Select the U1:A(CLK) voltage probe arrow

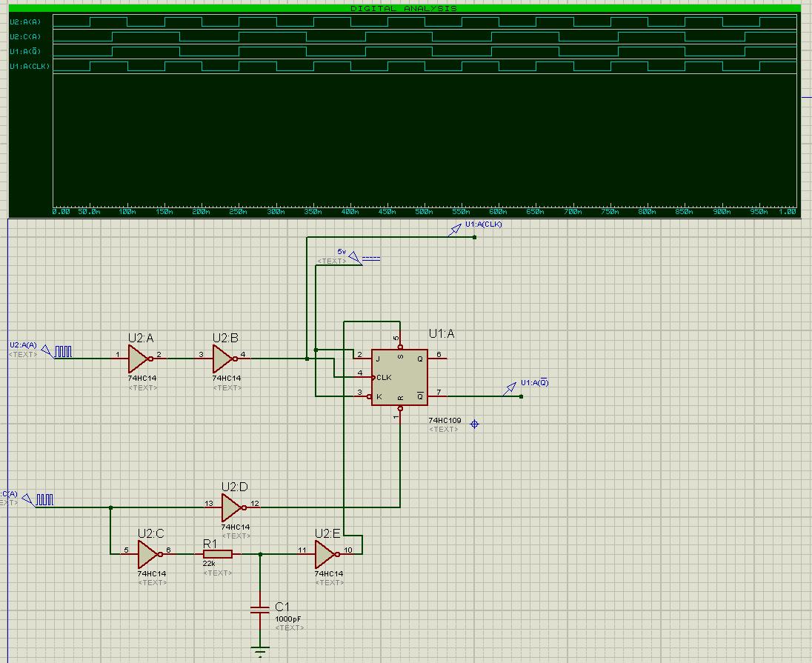click(453, 232)
